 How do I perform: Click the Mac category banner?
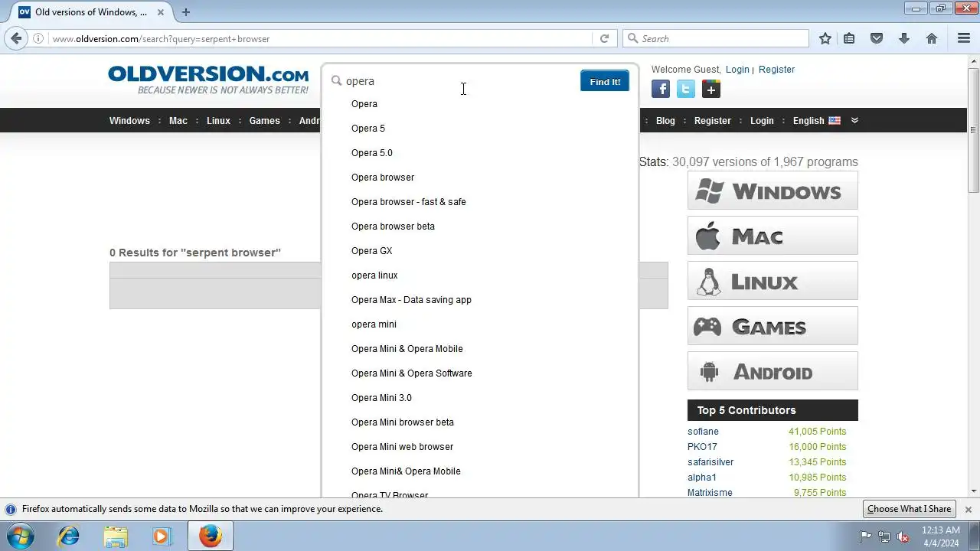[773, 235]
